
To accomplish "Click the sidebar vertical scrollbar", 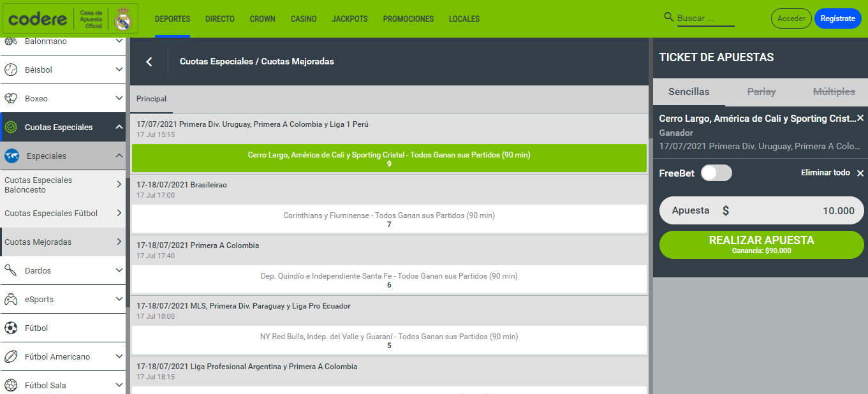I will (128, 242).
